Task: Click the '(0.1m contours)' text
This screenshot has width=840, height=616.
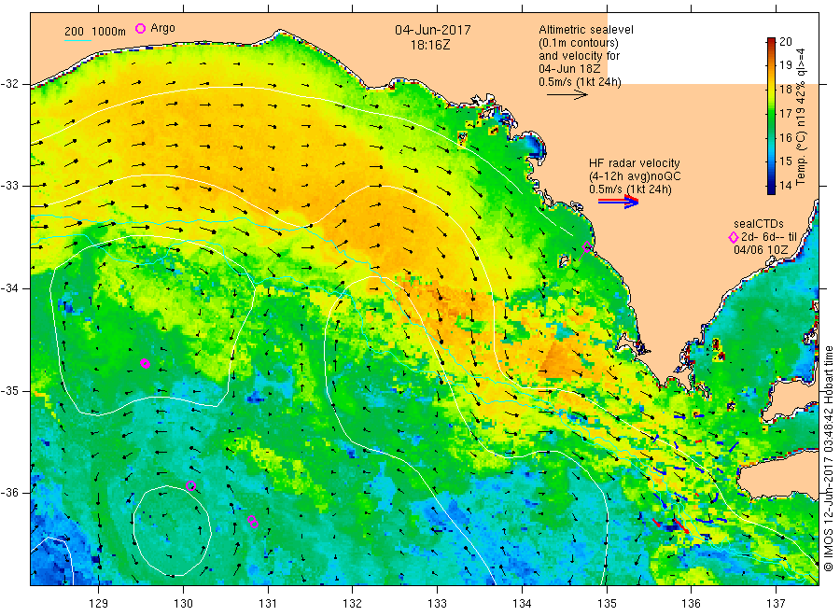Action: pyautogui.click(x=579, y=43)
